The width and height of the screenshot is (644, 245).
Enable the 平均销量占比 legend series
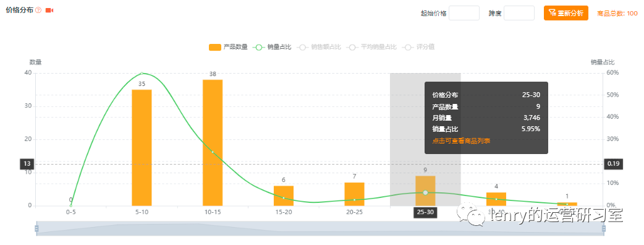tap(371, 47)
